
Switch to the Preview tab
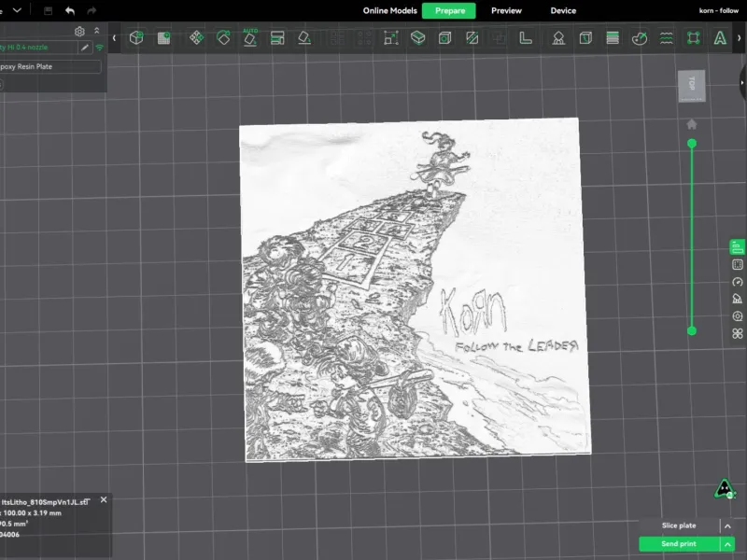point(506,10)
